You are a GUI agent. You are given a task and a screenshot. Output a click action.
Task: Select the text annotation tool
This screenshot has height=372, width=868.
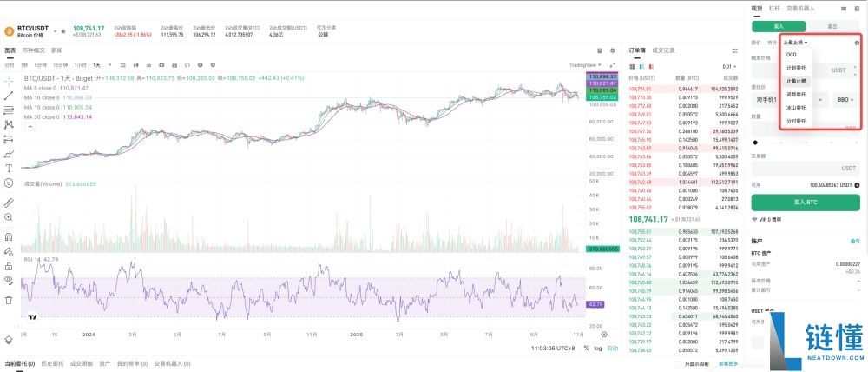(9, 168)
